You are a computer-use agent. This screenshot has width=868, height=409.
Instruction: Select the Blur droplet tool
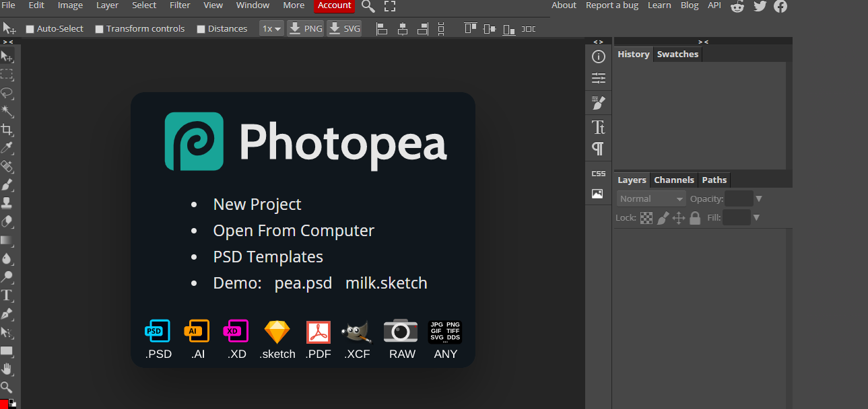(7, 258)
